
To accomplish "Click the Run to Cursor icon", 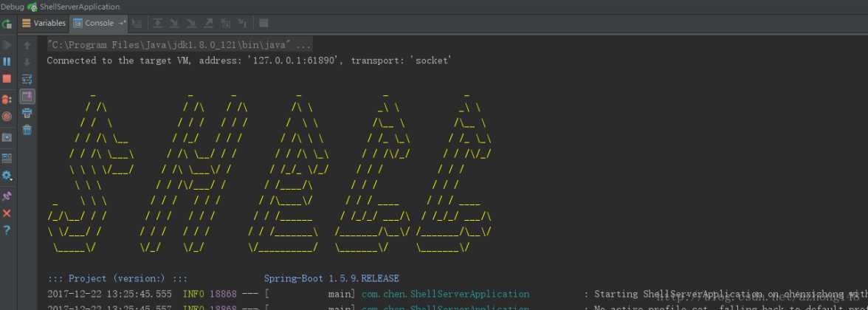I will click(242, 24).
